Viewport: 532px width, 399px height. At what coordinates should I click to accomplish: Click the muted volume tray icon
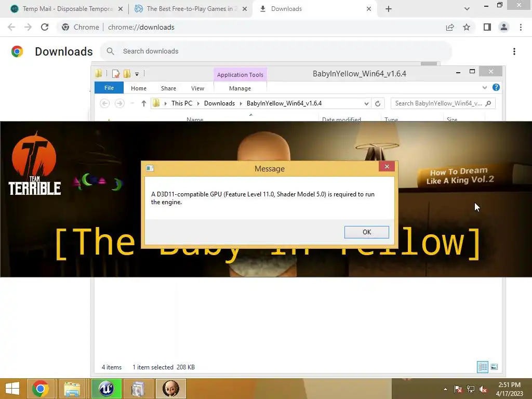tap(483, 389)
